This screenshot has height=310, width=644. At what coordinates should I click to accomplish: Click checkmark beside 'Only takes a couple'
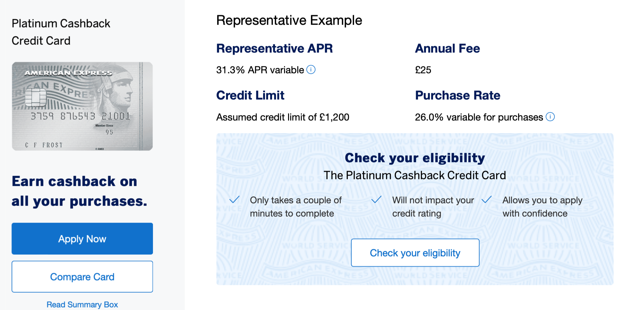pos(234,200)
